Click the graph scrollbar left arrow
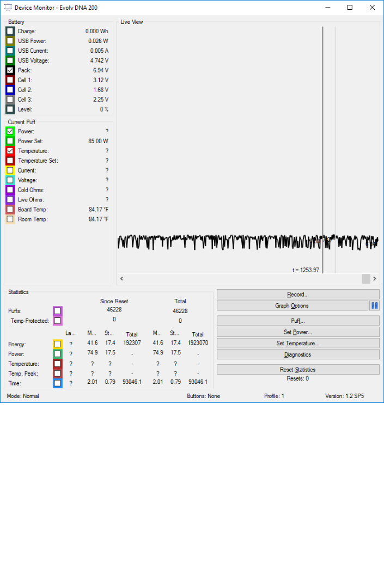This screenshot has height=588, width=384. pos(121,279)
